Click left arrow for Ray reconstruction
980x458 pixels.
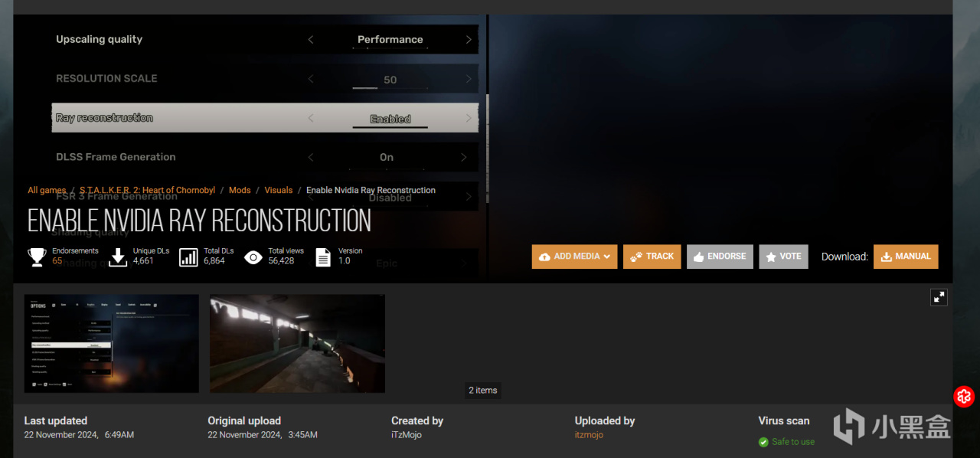point(310,118)
